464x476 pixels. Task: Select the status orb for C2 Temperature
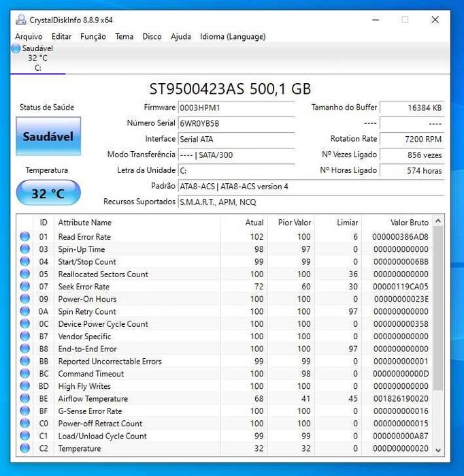point(25,448)
